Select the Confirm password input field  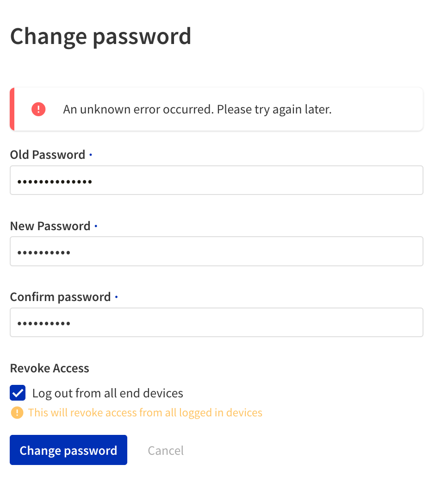click(x=216, y=322)
